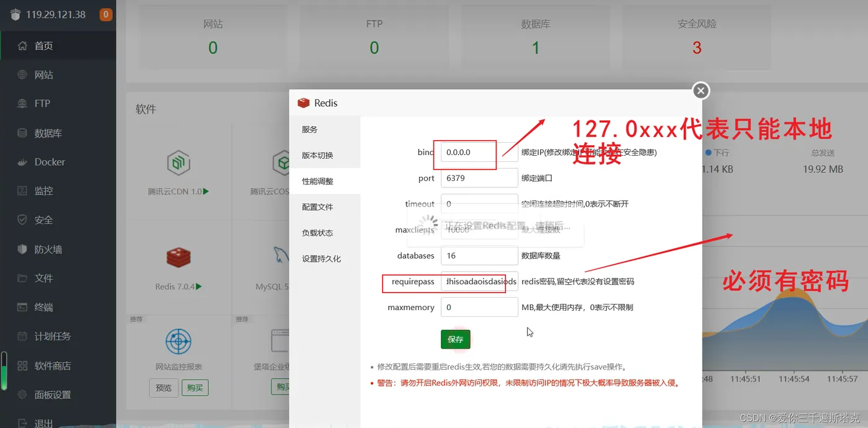Click the green 保存 save button
Image resolution: width=868 pixels, height=428 pixels.
tap(456, 339)
